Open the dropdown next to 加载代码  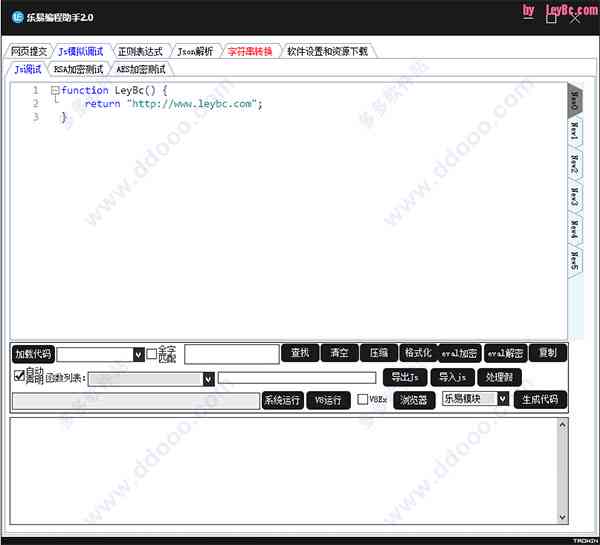139,355
